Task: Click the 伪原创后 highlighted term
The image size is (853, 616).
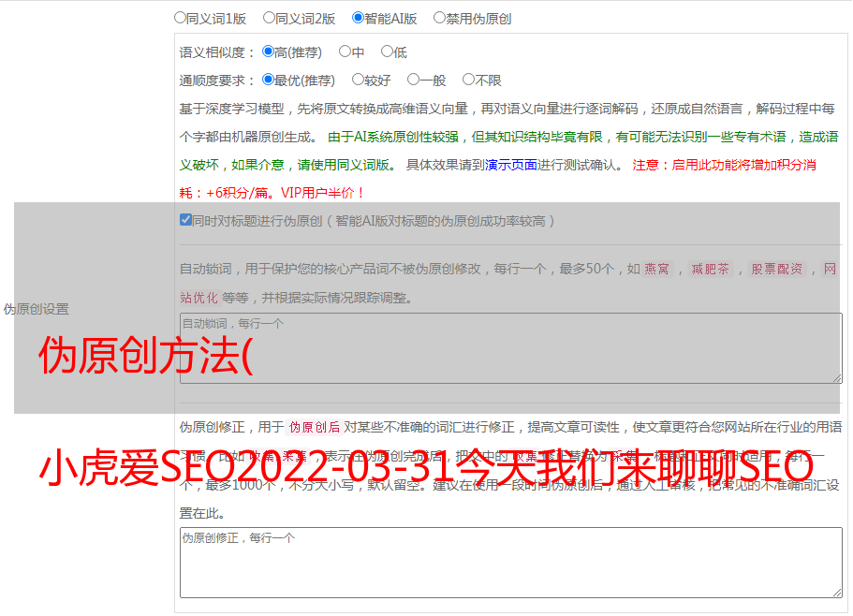Action: (x=315, y=427)
